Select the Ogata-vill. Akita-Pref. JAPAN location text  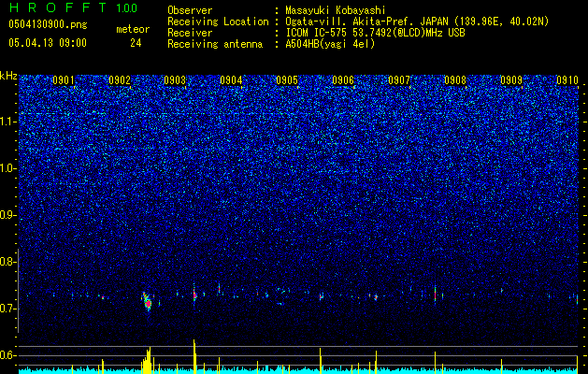417,22
